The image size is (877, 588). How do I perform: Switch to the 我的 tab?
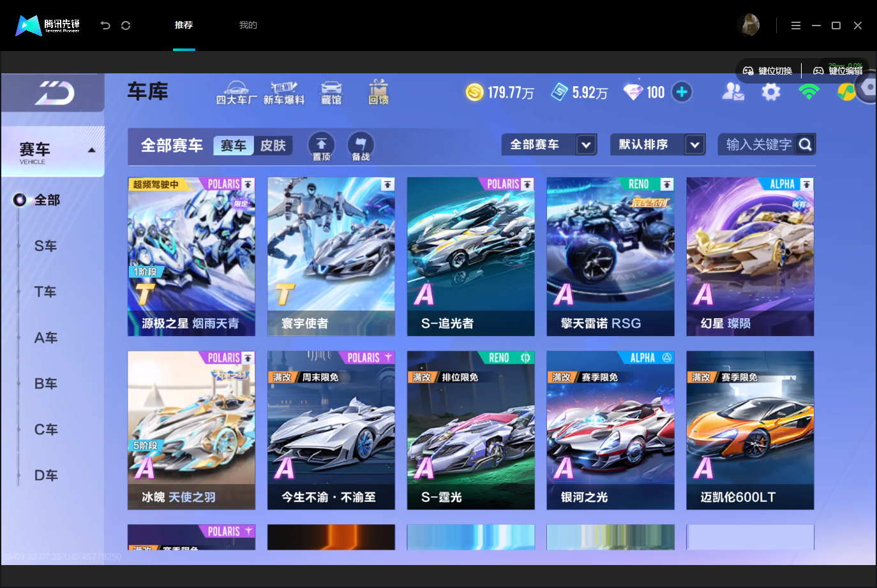pyautogui.click(x=248, y=25)
